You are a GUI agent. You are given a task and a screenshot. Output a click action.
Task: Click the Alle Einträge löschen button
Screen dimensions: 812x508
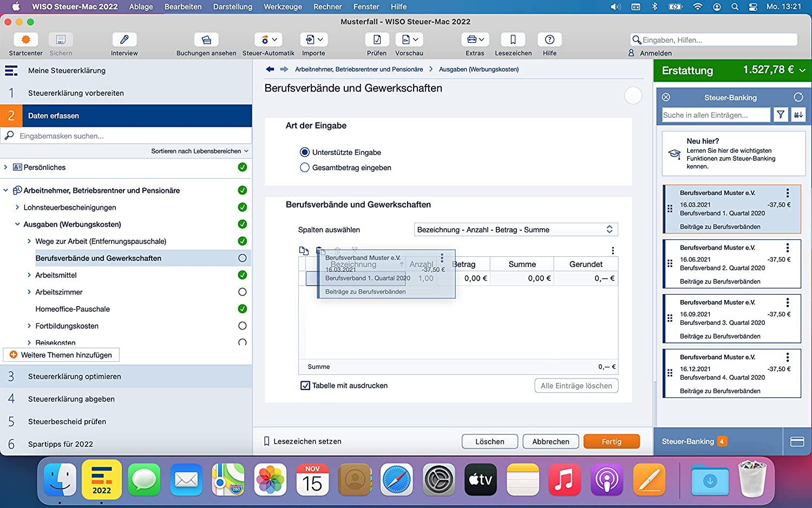[x=576, y=386]
